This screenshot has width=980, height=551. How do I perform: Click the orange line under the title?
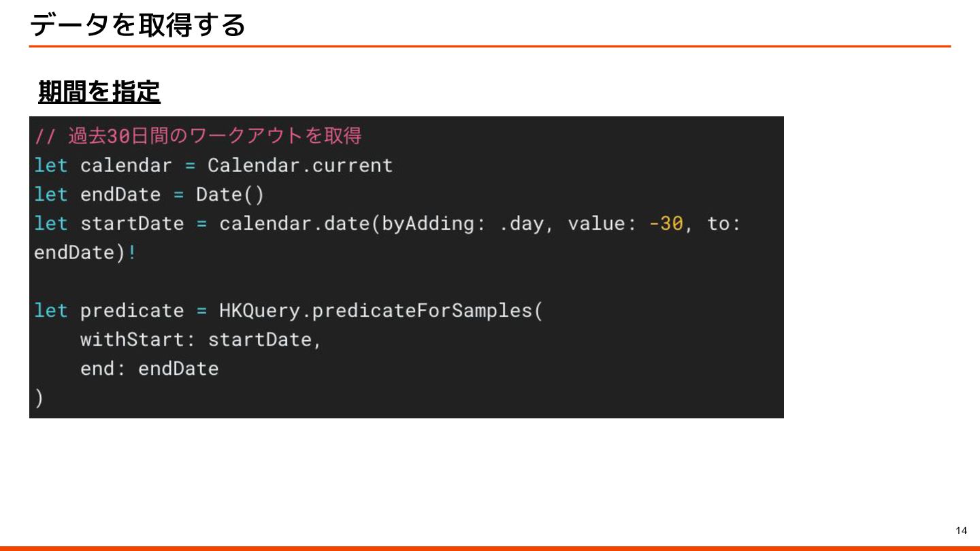click(x=489, y=46)
